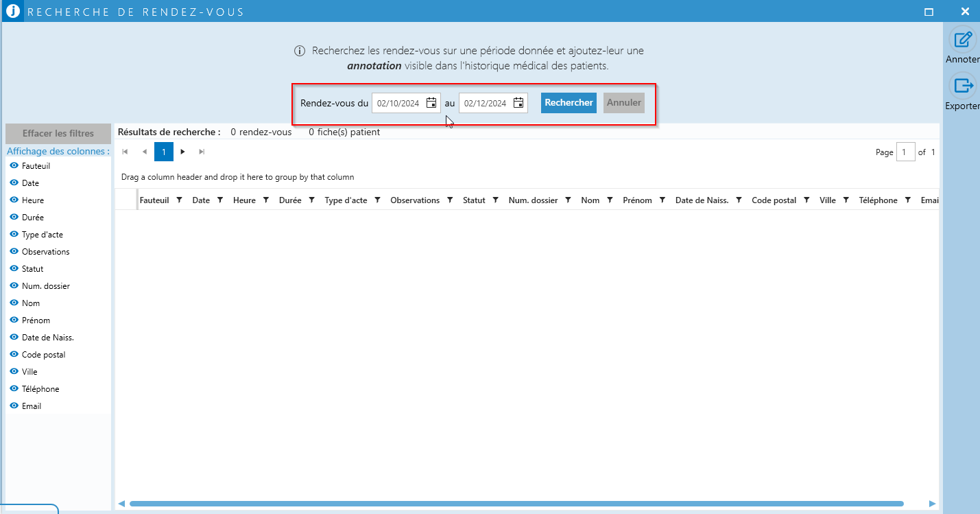Click the Rechercher button

click(569, 103)
